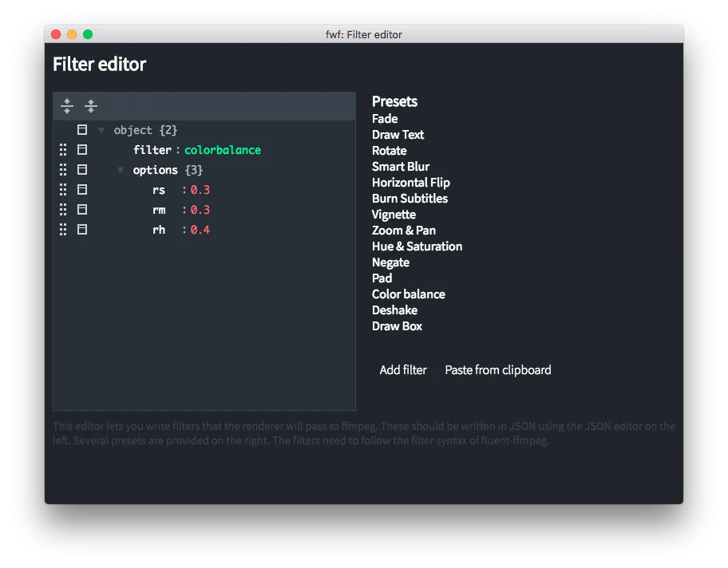Edit the rh value 0.4
The height and width of the screenshot is (568, 728).
click(x=200, y=230)
